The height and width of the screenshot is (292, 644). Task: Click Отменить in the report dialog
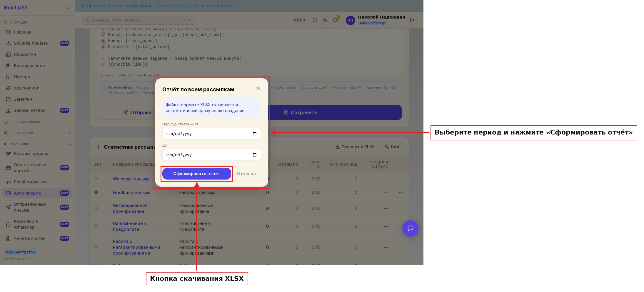click(x=247, y=174)
